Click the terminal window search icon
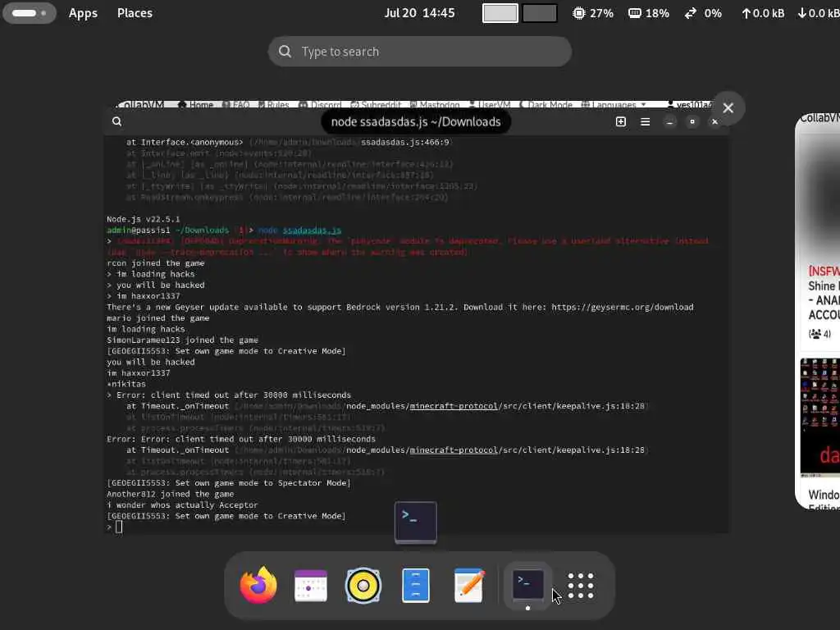Viewport: 840px width, 630px height. tap(116, 121)
